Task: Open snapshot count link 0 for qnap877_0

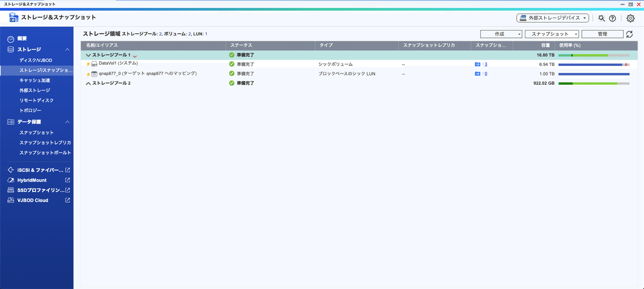Action: pos(486,74)
